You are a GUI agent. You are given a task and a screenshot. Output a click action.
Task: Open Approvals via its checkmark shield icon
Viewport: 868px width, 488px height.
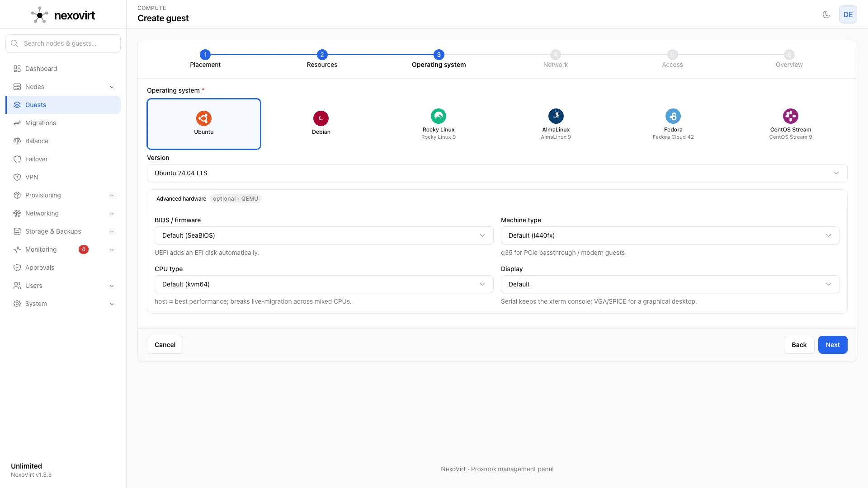tap(17, 267)
